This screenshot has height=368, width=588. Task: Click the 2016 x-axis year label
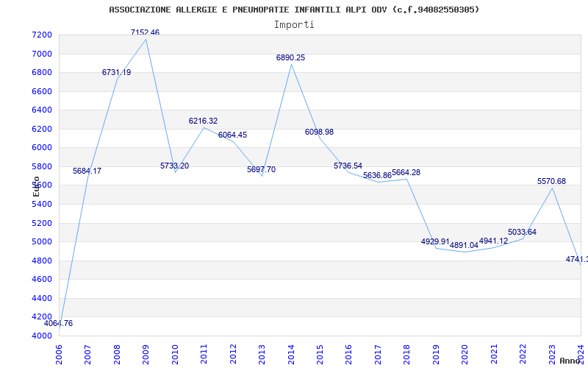348,354
